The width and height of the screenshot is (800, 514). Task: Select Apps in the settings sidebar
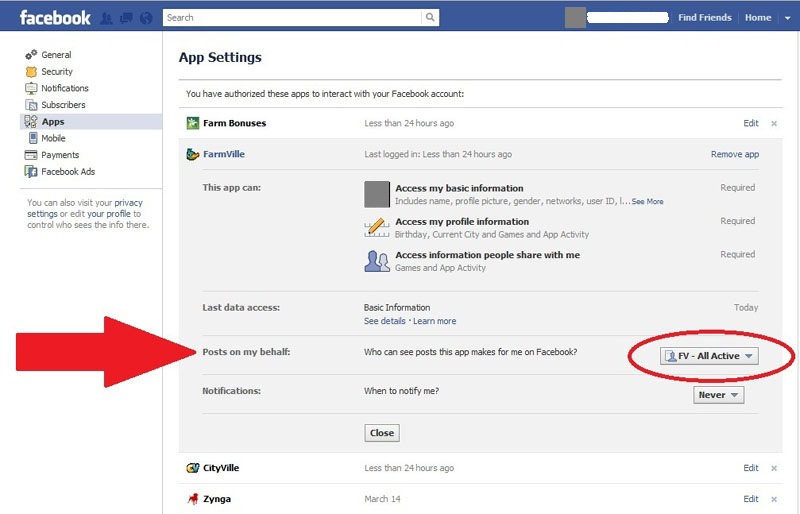click(92, 121)
